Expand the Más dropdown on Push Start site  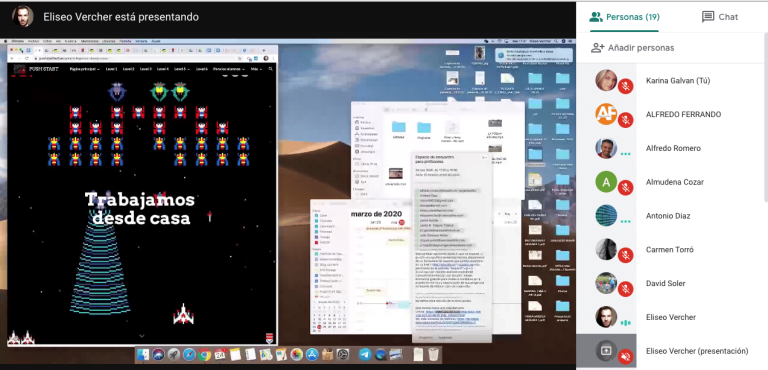(256, 69)
